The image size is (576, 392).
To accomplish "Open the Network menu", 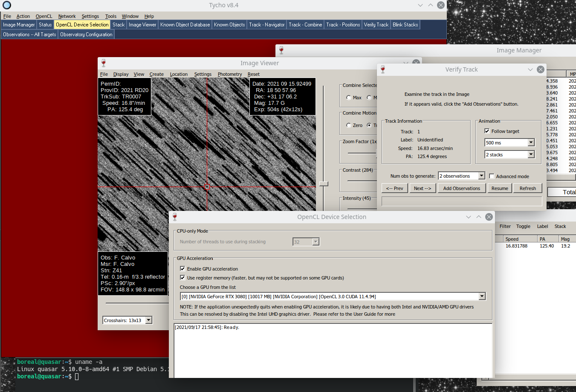I will [x=67, y=16].
